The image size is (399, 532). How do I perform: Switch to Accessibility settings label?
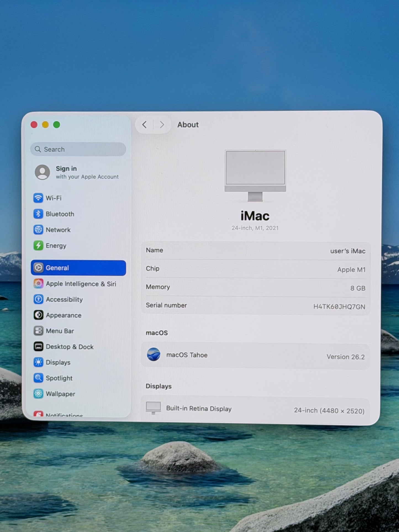click(x=64, y=300)
